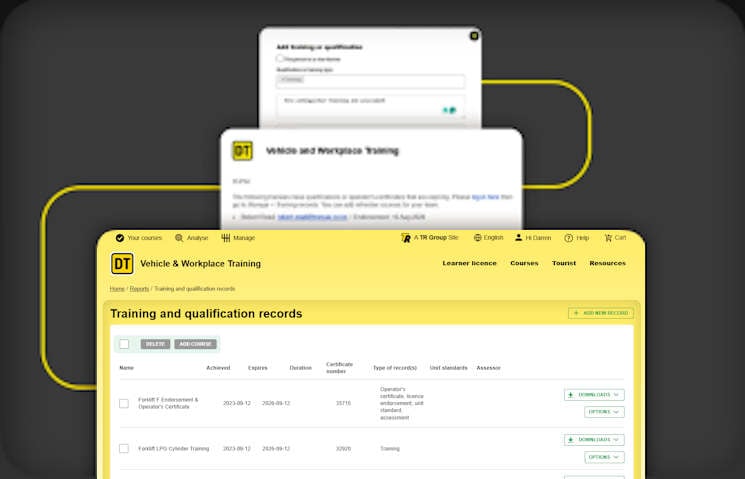Click the Your courses checkmark icon
The width and height of the screenshot is (745, 479).
[x=120, y=238]
